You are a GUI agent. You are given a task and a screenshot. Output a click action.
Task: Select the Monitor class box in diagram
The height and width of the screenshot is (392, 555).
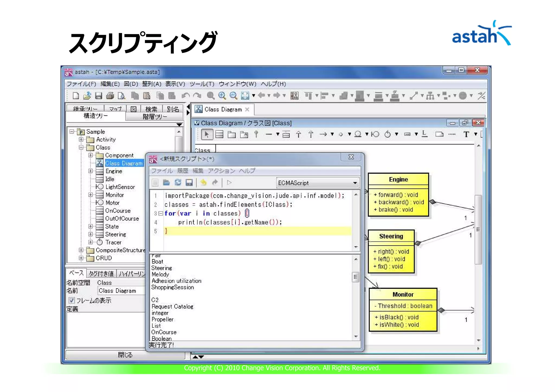pos(403,310)
